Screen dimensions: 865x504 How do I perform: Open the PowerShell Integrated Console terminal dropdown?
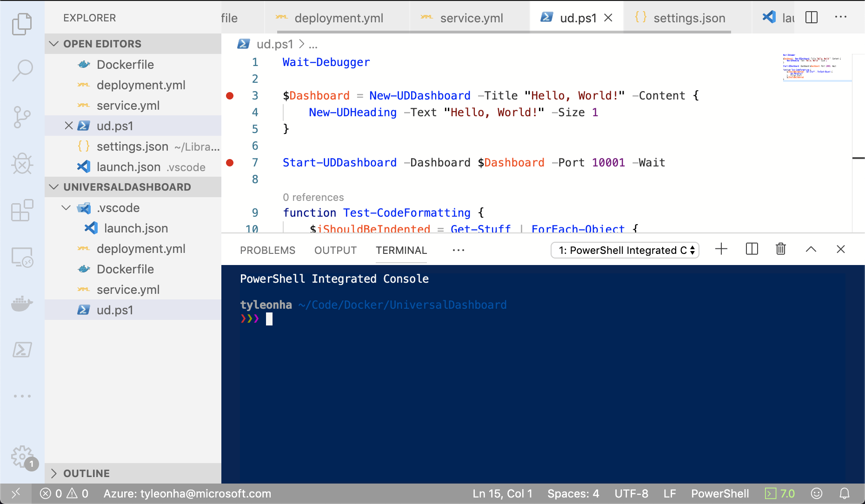[625, 250]
